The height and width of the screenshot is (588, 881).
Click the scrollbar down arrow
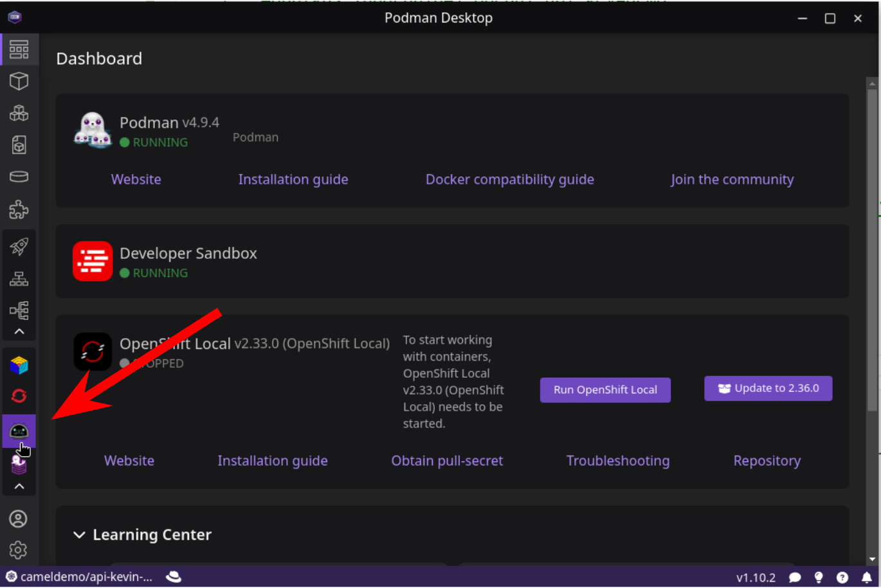[x=872, y=559]
